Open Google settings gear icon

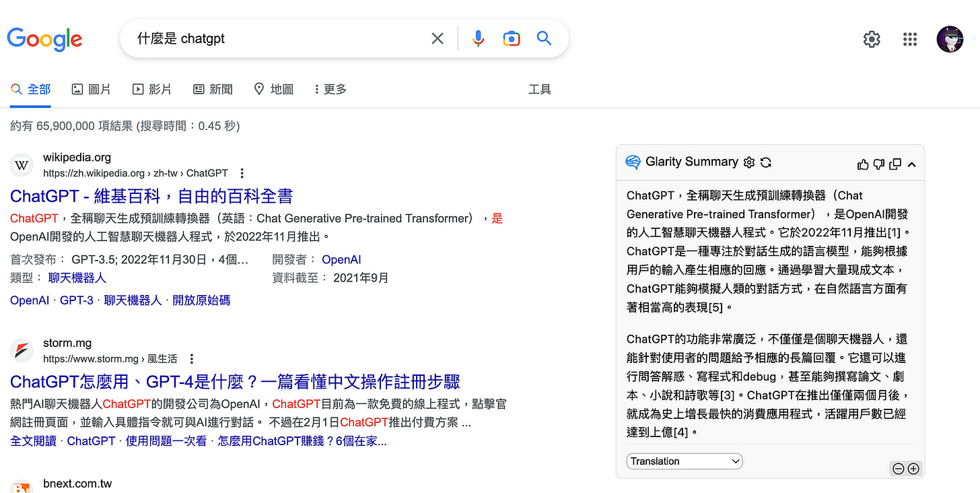click(872, 40)
